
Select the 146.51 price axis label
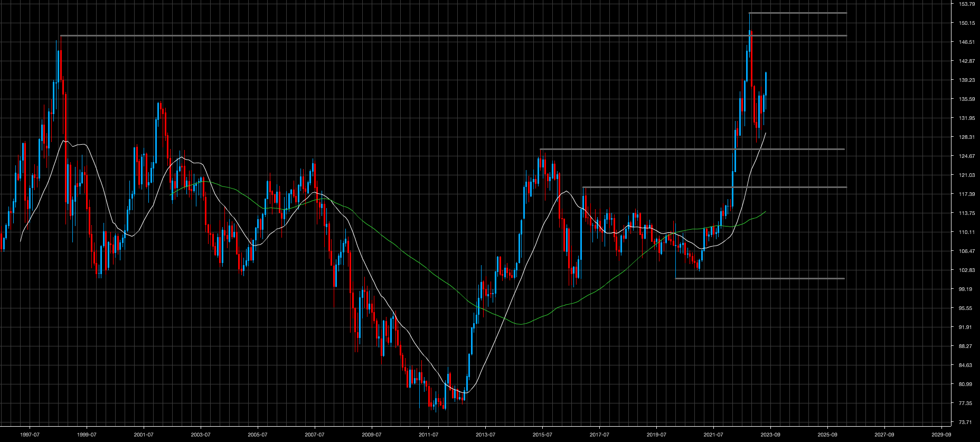(x=967, y=42)
